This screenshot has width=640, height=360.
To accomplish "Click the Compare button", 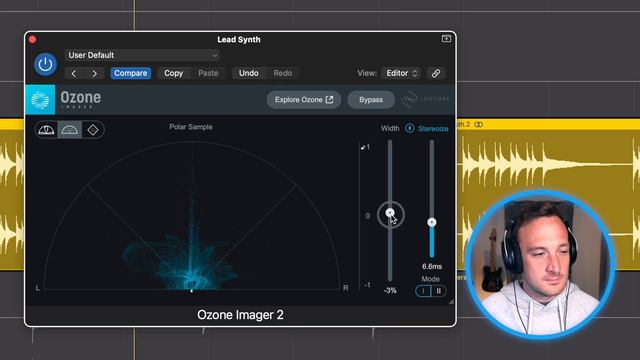I will point(131,73).
